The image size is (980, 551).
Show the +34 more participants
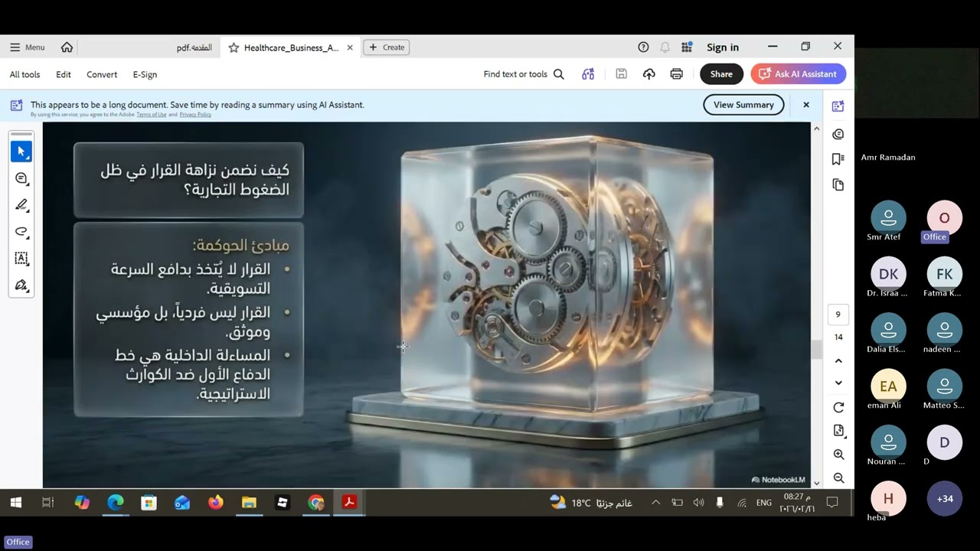[945, 498]
